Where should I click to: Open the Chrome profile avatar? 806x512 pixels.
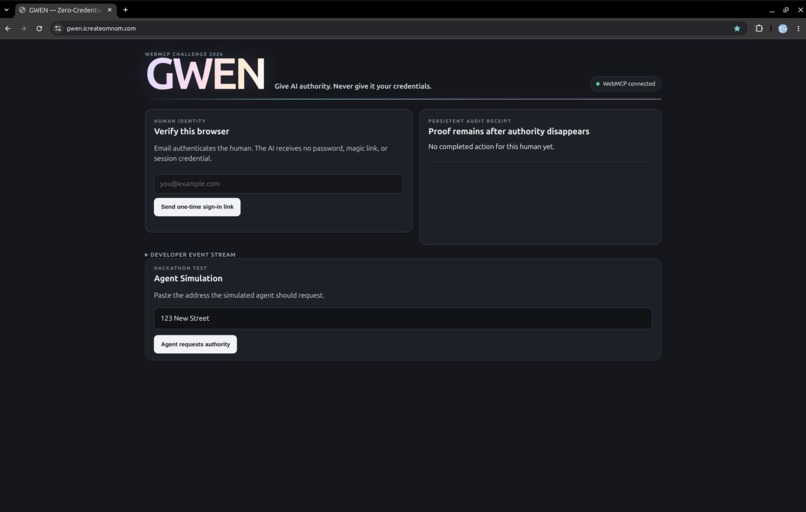[782, 29]
